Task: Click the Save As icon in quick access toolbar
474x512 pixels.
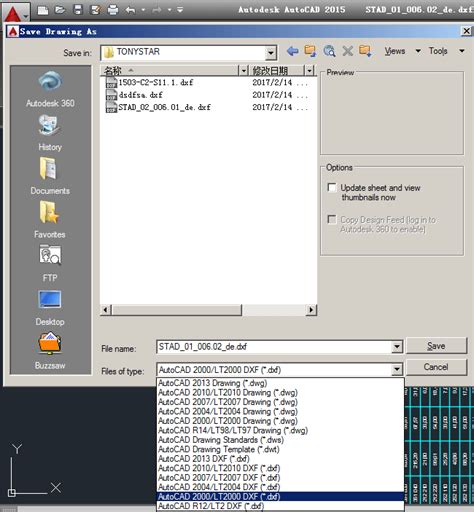Action: (95, 10)
